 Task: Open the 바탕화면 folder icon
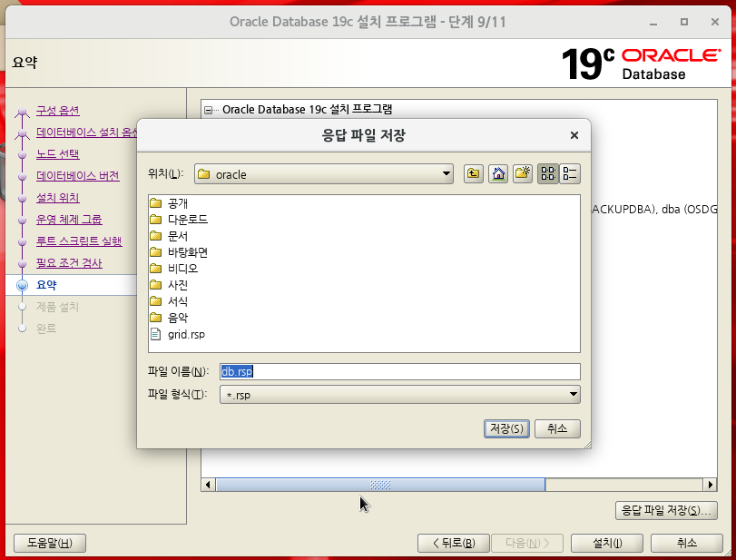tap(156, 252)
